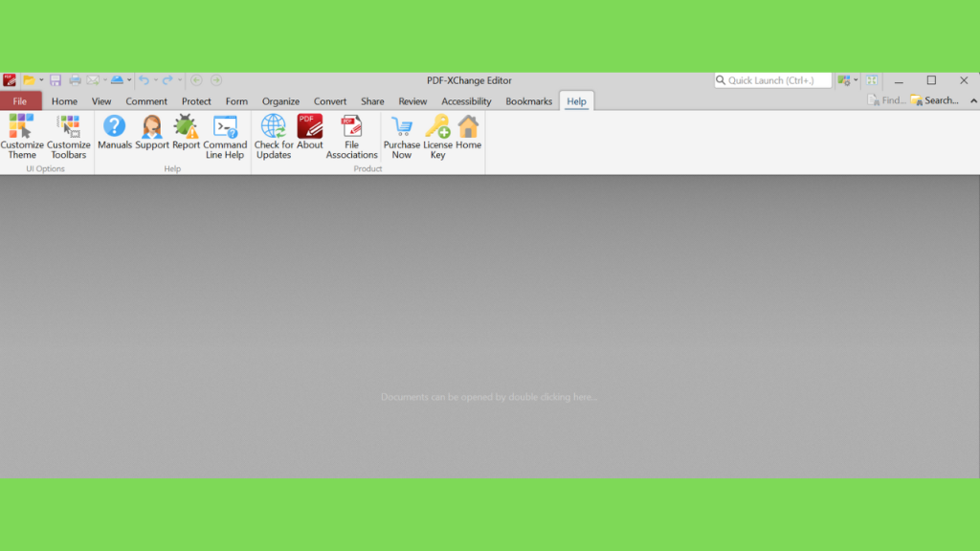Click Check for Updates

tap(274, 136)
